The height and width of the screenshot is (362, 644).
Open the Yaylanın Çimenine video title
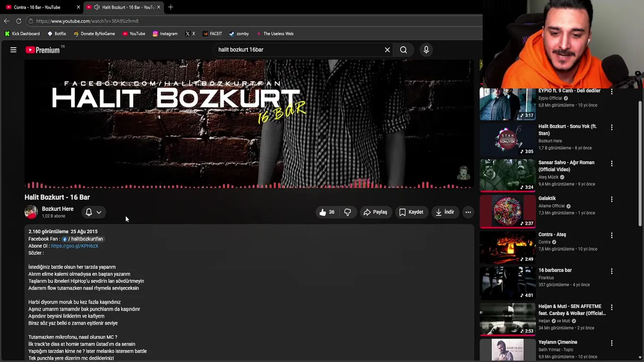coord(558,342)
